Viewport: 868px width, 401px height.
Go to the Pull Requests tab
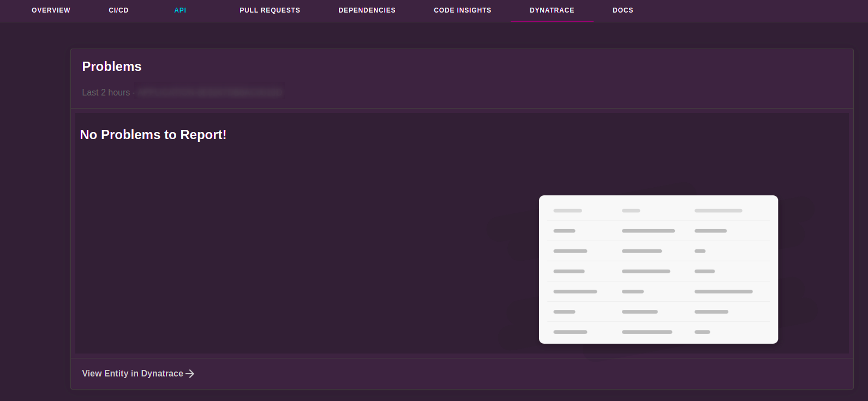pyautogui.click(x=270, y=10)
